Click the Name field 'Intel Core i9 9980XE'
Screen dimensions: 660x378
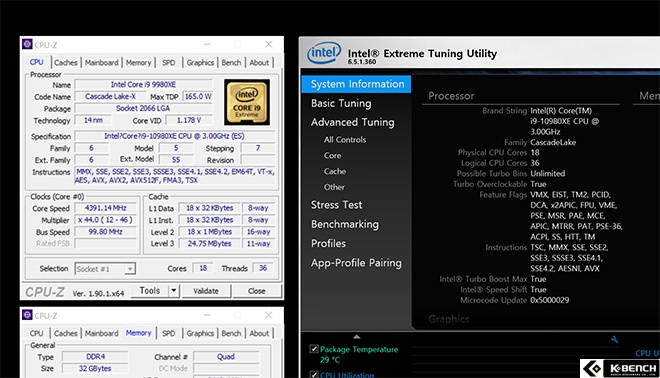coord(144,85)
